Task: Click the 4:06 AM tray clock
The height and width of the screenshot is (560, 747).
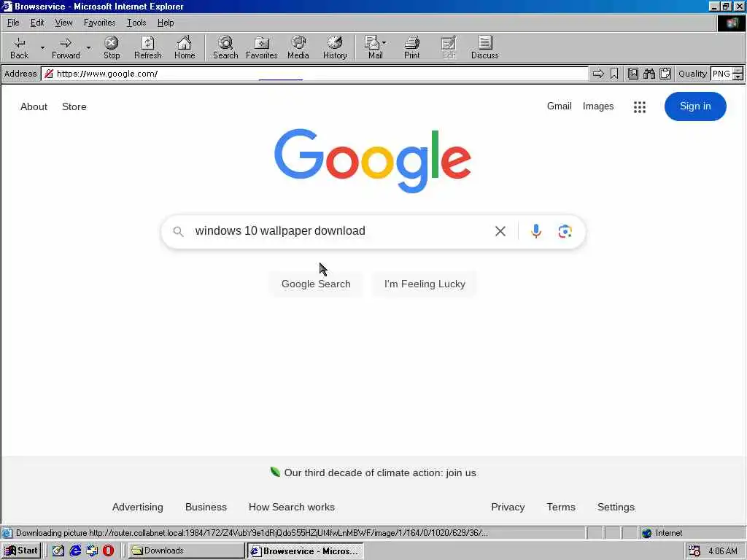Action: (x=723, y=551)
